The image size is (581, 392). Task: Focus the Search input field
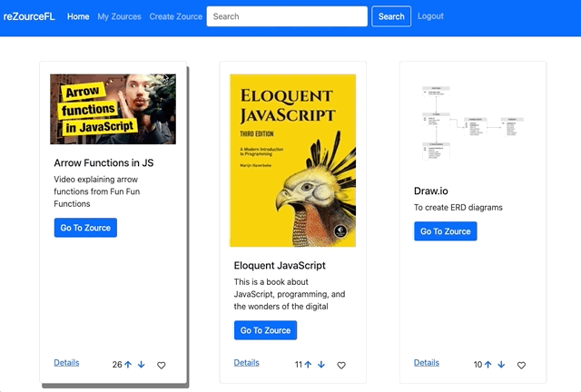(x=287, y=16)
